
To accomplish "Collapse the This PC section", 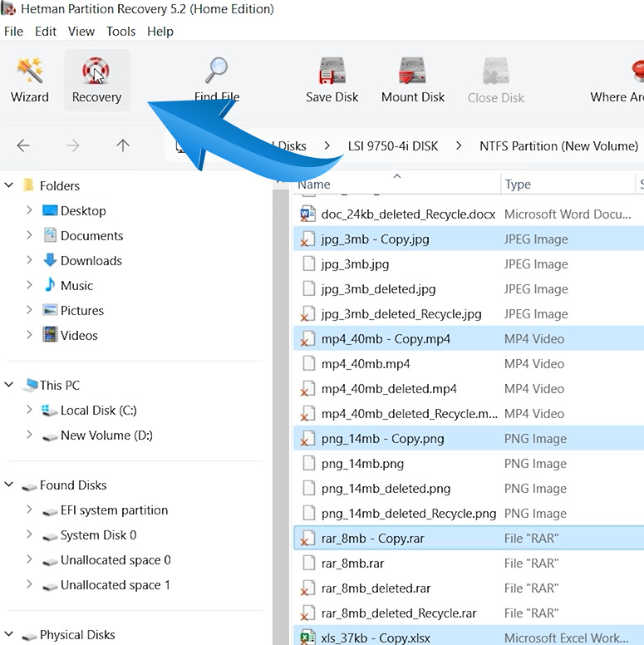I will click(x=8, y=385).
